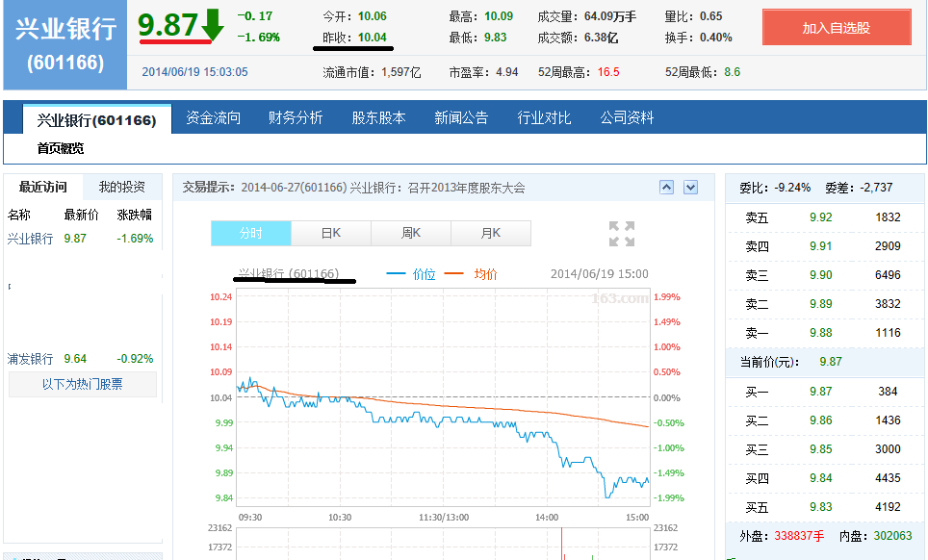Click the 52周最高 value 16.5
The image size is (928, 560).
608,72
